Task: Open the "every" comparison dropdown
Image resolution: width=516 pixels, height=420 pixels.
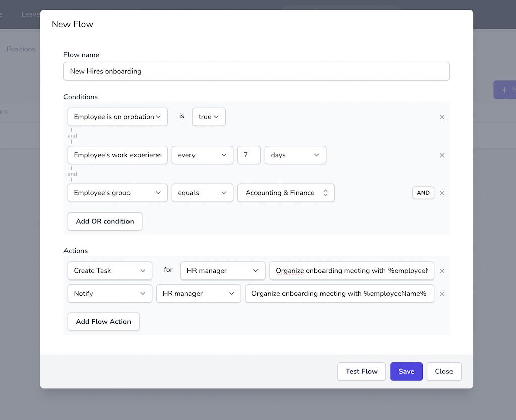Action: [x=202, y=155]
